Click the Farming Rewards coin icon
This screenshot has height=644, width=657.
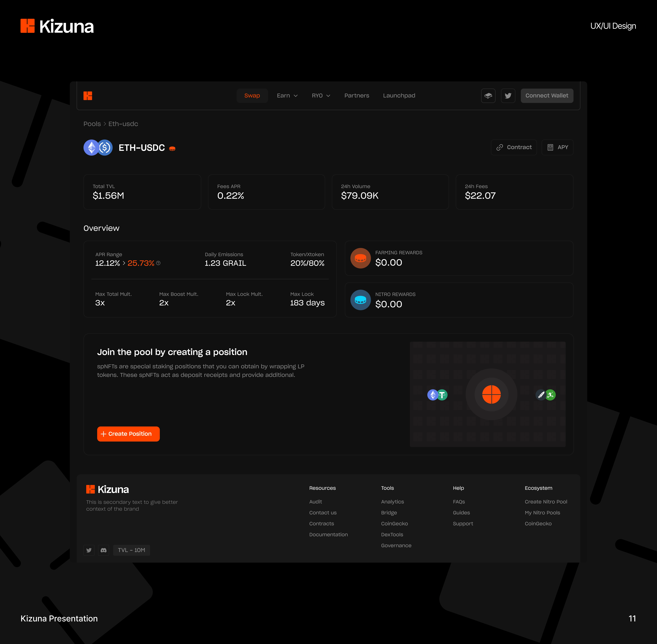pyautogui.click(x=360, y=258)
